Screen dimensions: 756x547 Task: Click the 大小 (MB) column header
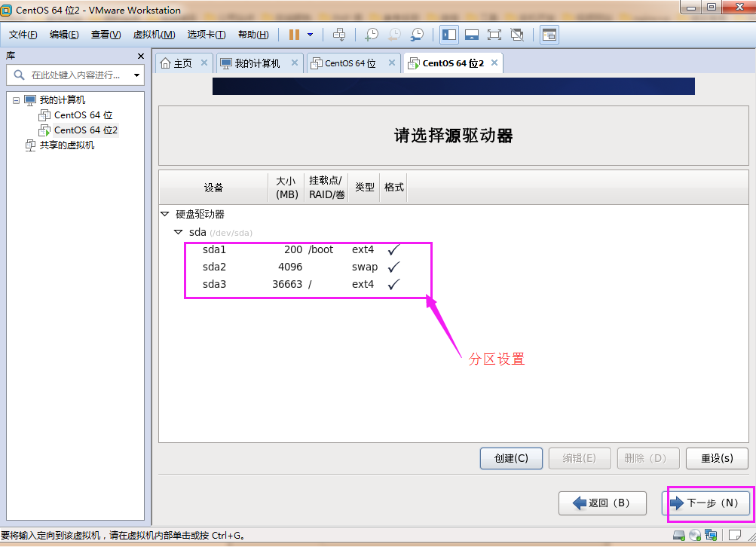point(286,188)
